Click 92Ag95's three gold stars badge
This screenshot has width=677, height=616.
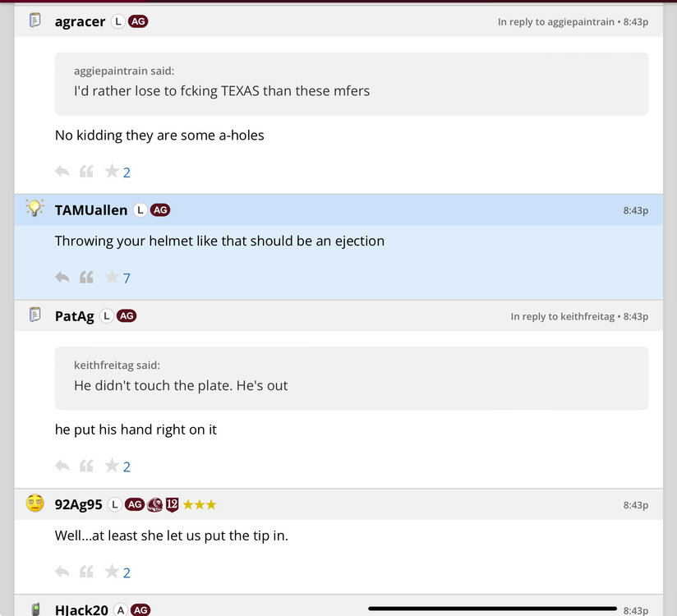200,504
